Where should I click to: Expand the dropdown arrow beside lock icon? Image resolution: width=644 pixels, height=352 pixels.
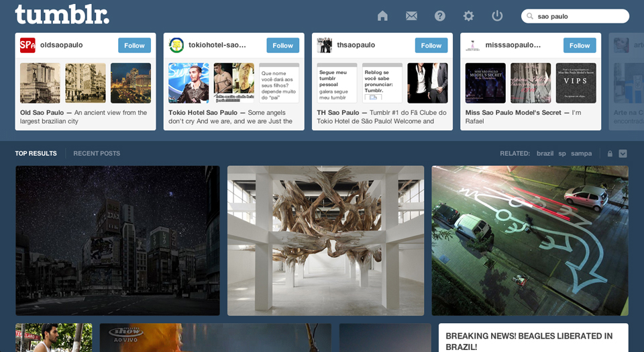point(623,153)
